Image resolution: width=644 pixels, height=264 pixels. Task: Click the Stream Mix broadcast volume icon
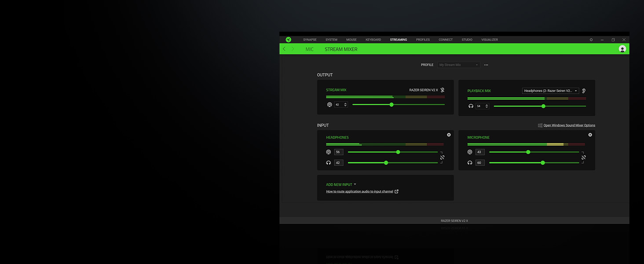click(x=329, y=105)
